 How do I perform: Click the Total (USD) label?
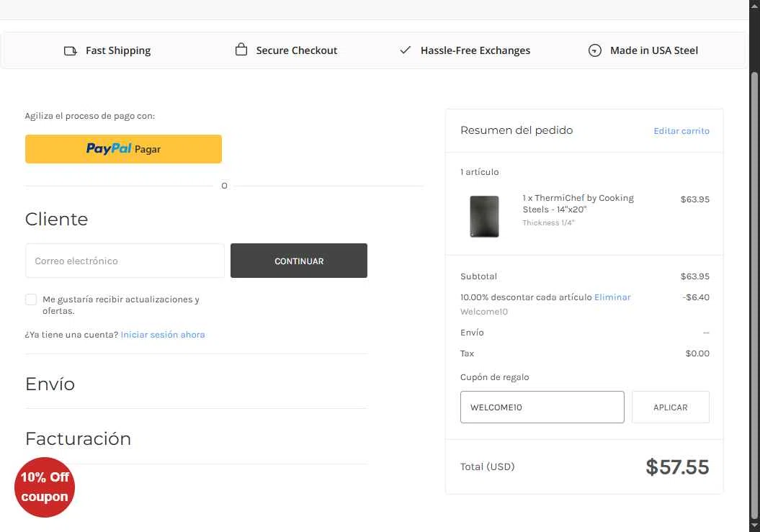(487, 466)
